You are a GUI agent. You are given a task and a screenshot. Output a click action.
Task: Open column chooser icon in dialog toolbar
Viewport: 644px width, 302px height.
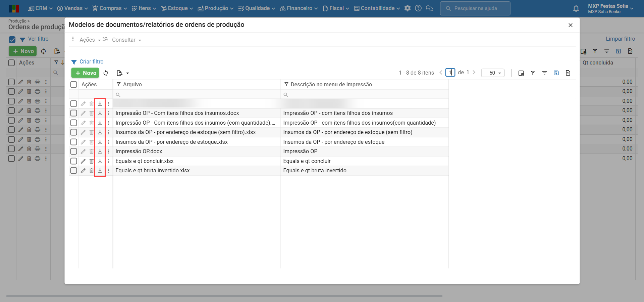pos(521,73)
